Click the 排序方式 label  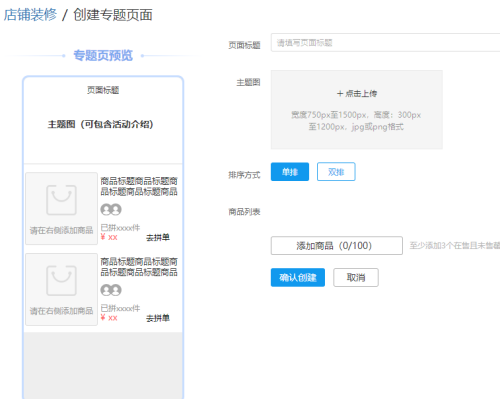tap(244, 175)
